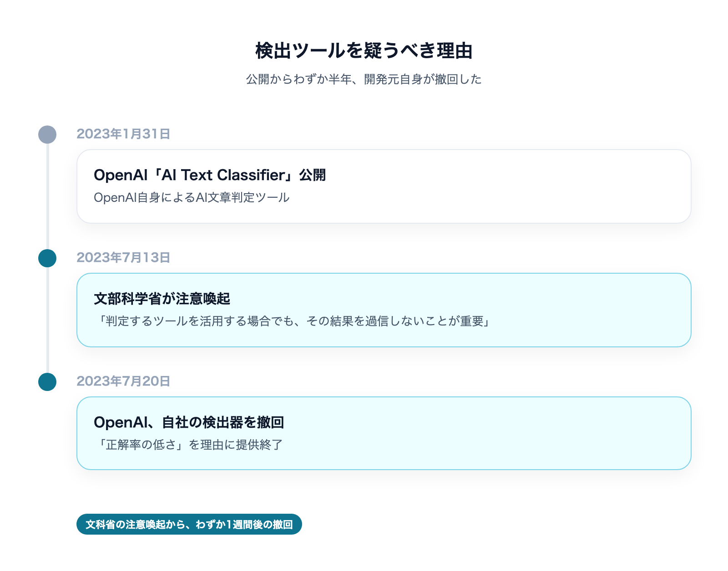Image resolution: width=728 pixels, height=571 pixels.
Task: Click the date label 2023年7月20日
Action: coord(123,381)
